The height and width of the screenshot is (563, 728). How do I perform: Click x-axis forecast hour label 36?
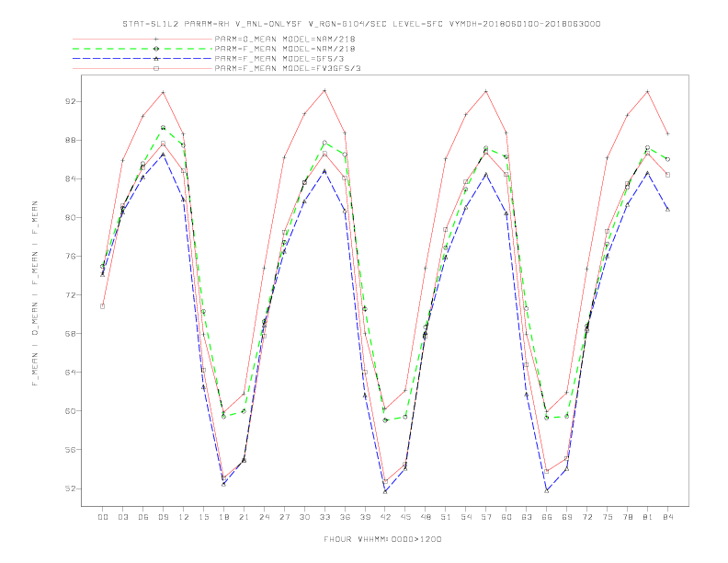tap(345, 517)
